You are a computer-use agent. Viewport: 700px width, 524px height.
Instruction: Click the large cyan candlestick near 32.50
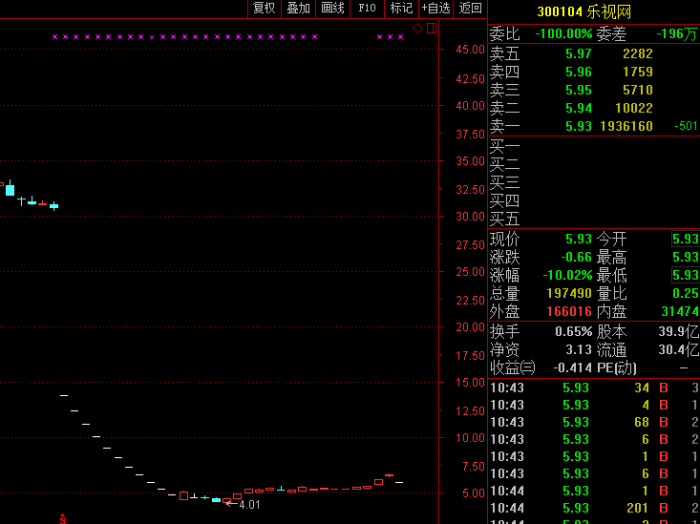(10, 189)
